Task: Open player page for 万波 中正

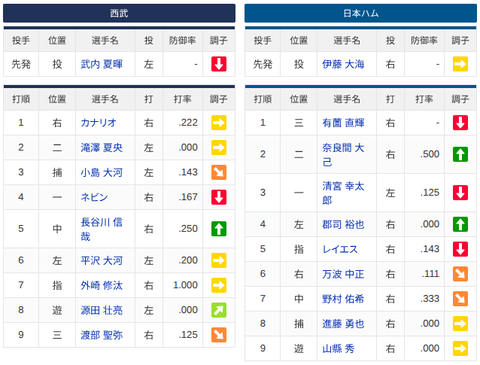Action: tap(343, 274)
